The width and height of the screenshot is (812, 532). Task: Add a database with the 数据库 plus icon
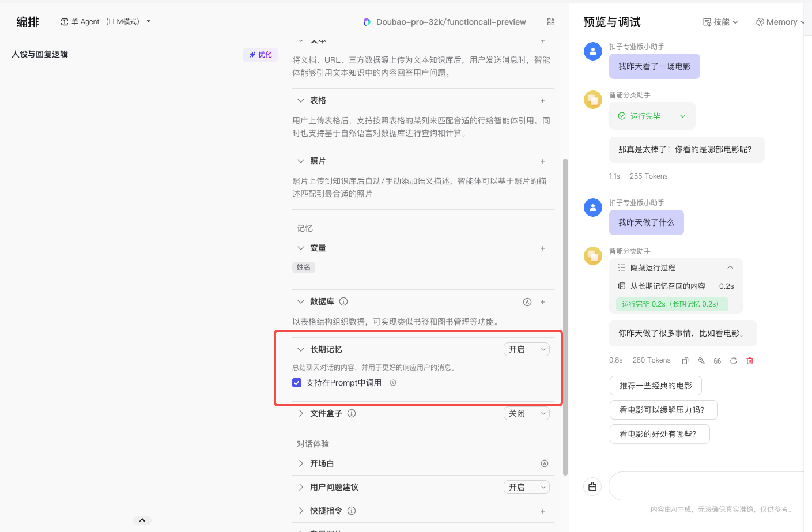[543, 302]
